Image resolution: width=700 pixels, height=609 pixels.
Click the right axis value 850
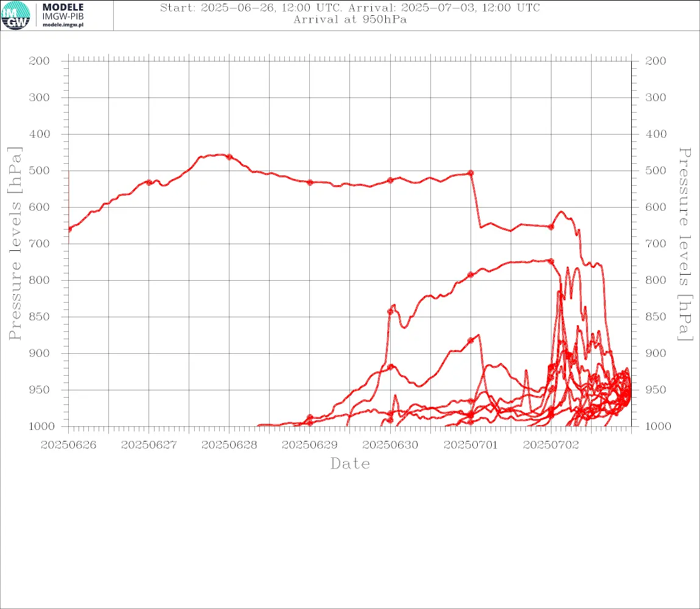tap(656, 317)
